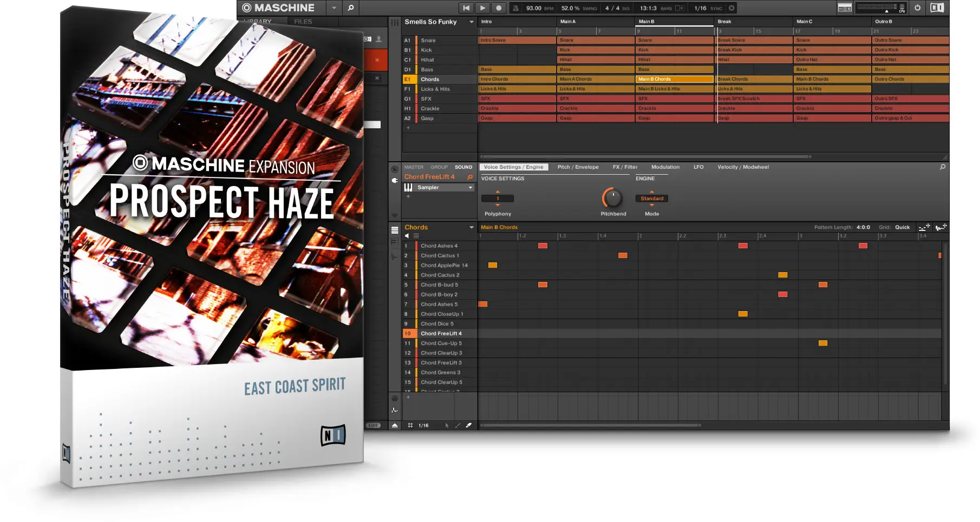Image resolution: width=980 pixels, height=522 pixels.
Task: Click the Break SFX Scratch clip
Action: point(754,99)
